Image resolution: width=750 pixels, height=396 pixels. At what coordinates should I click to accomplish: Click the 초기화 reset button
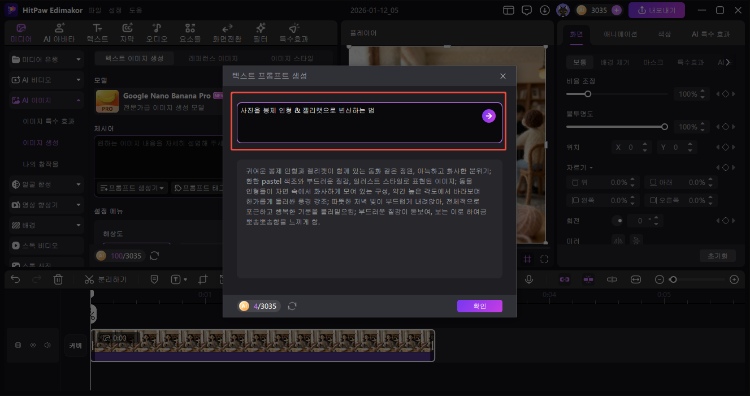[x=717, y=256]
